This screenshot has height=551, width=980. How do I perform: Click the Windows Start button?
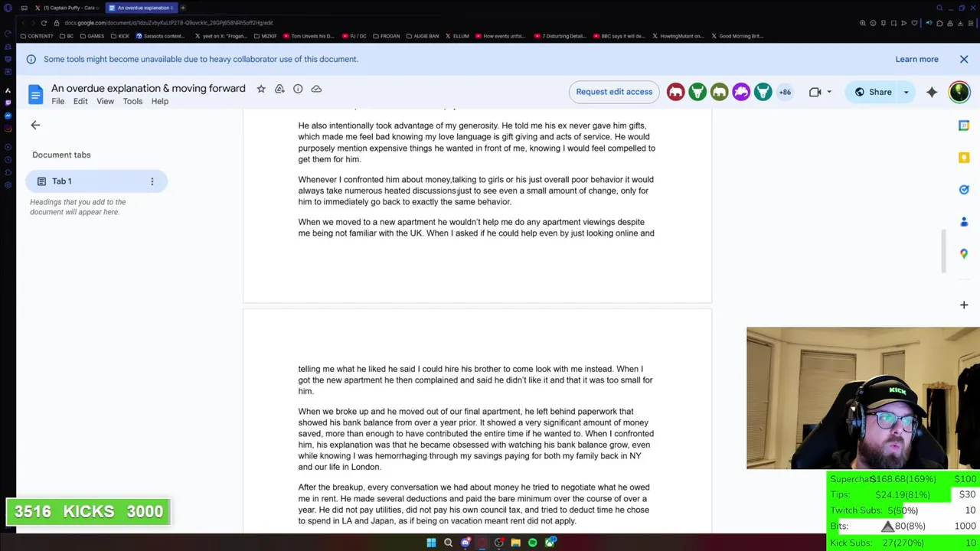(431, 543)
